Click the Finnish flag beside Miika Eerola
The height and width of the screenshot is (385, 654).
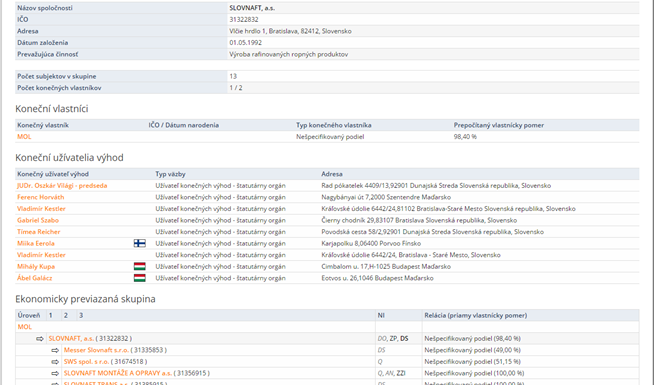click(x=140, y=243)
